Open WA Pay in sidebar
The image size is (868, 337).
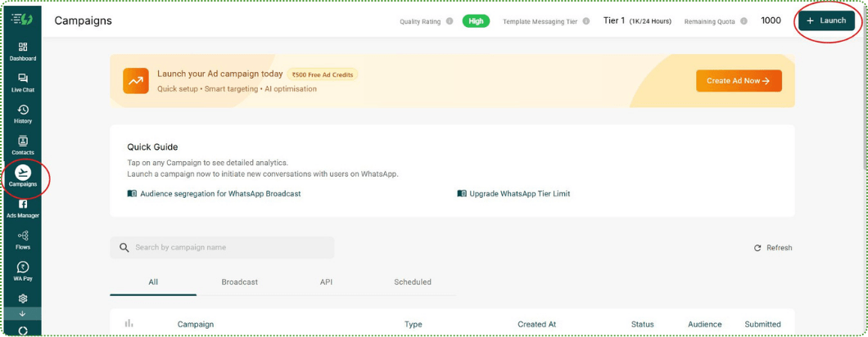pos(23,270)
